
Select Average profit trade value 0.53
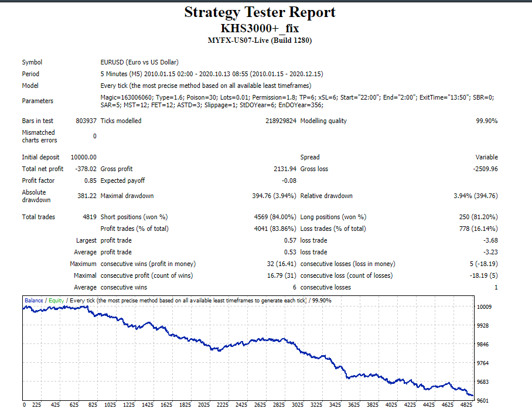pyautogui.click(x=290, y=252)
